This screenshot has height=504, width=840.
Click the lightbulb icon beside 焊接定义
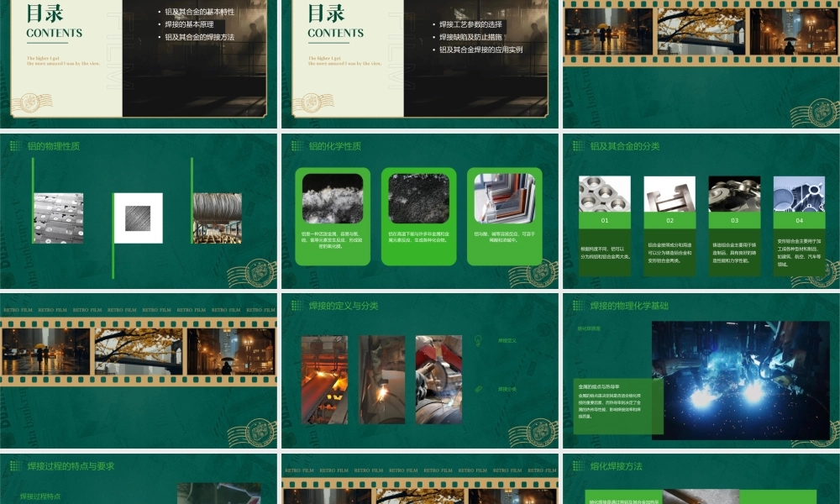(x=478, y=340)
